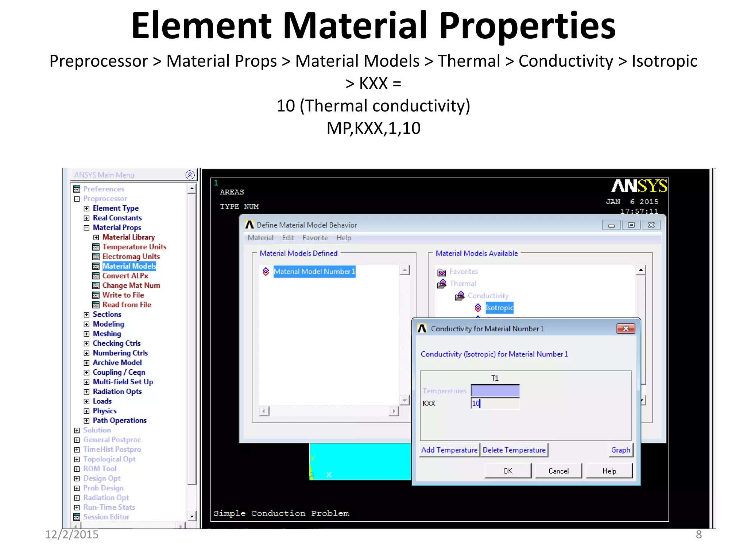Select Material Model Number 1 entry
Image resolution: width=747 pixels, height=560 pixels.
314,272
